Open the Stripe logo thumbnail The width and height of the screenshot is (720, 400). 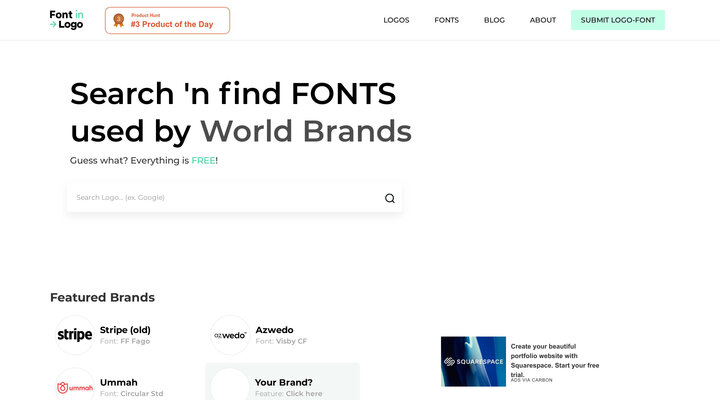tap(75, 335)
